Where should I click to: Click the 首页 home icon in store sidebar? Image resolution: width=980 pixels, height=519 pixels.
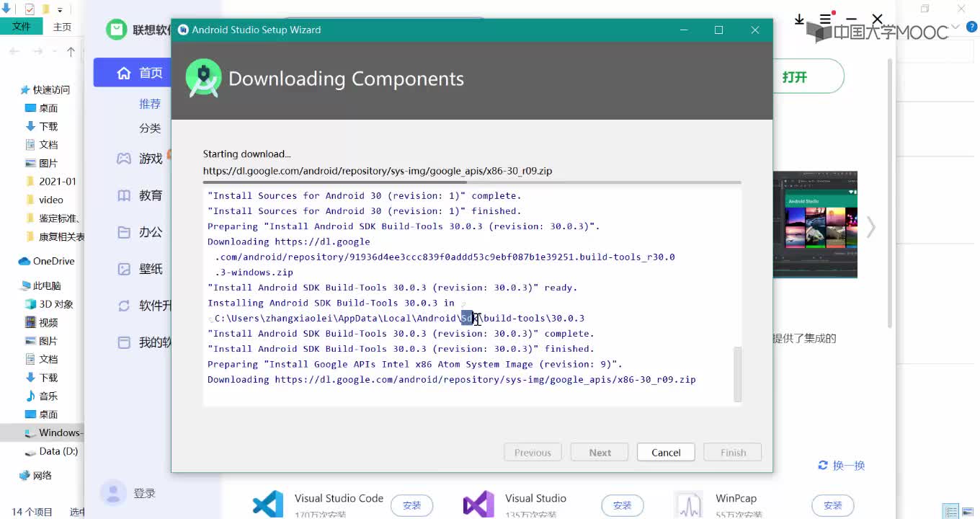click(124, 73)
